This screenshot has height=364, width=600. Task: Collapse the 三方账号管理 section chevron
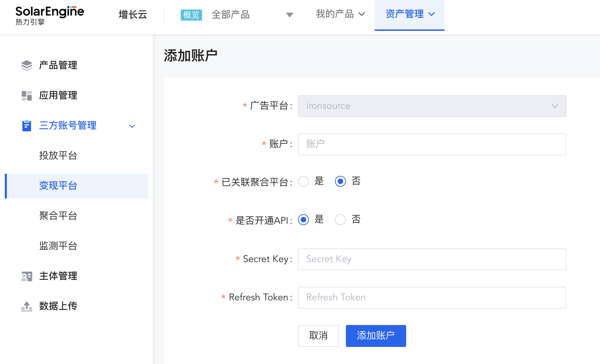(132, 126)
